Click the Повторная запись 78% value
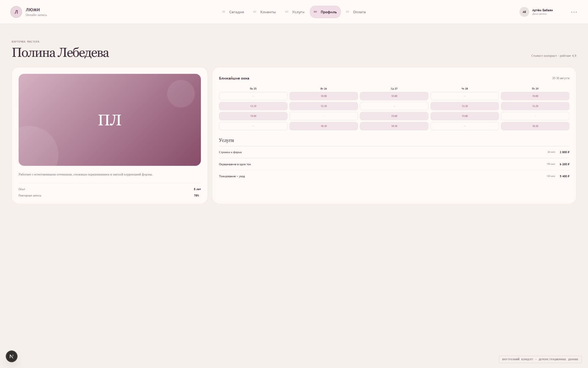The image size is (588, 368). pyautogui.click(x=196, y=196)
